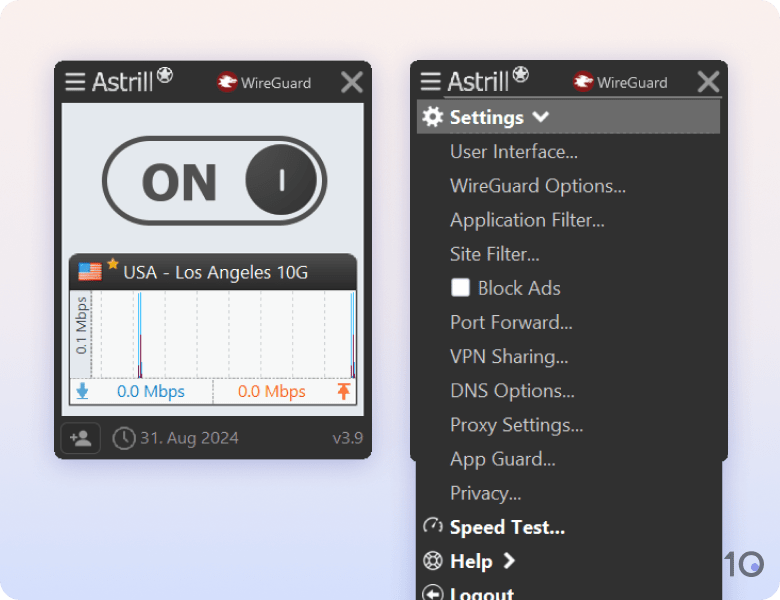780x600 pixels.
Task: Run Speed Test from menu
Action: [x=507, y=527]
